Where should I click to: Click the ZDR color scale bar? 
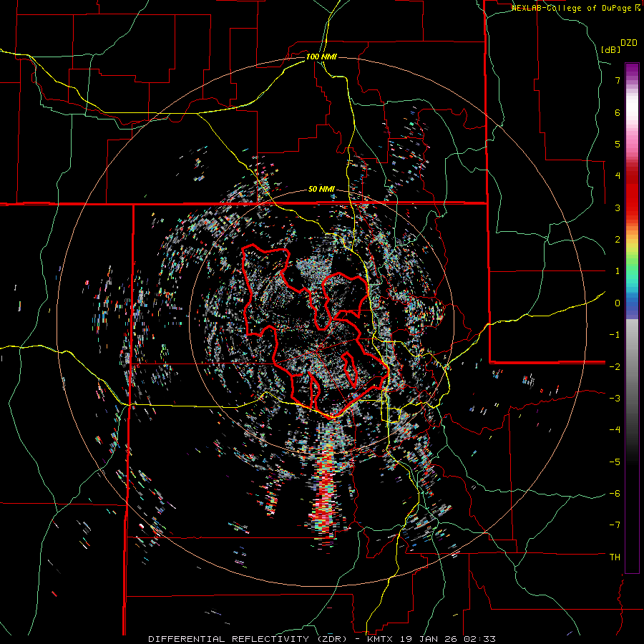point(632,318)
